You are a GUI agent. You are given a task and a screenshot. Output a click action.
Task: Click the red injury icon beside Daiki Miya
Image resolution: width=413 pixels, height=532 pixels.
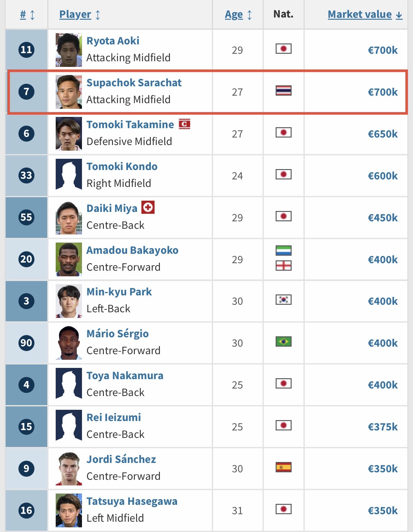pos(148,208)
